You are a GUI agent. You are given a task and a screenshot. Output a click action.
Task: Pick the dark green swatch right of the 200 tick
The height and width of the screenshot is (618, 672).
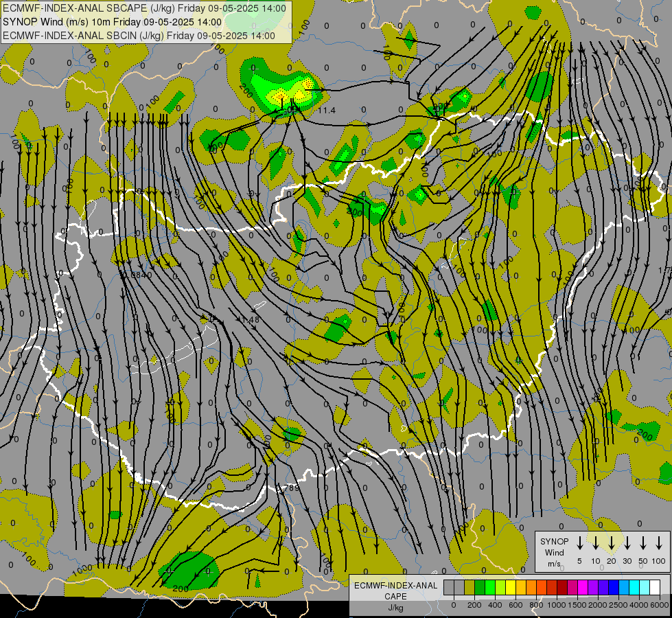click(x=480, y=588)
